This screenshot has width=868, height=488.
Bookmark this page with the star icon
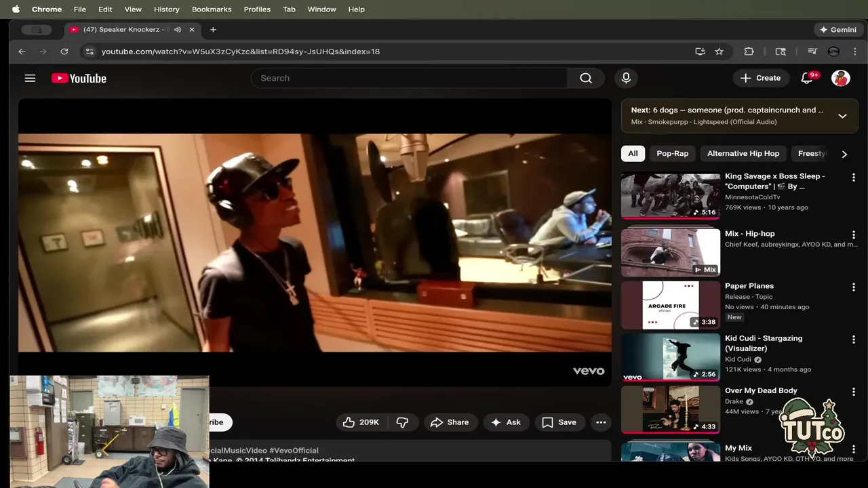point(719,52)
